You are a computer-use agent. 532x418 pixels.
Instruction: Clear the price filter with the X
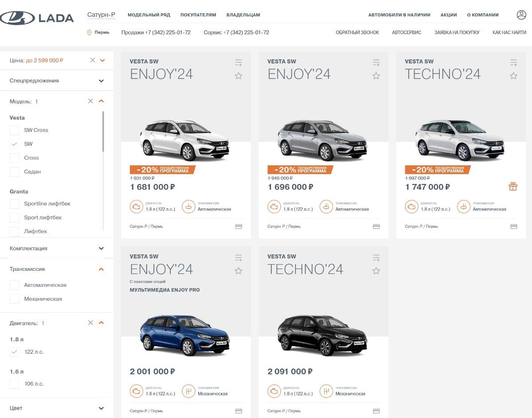tap(93, 60)
